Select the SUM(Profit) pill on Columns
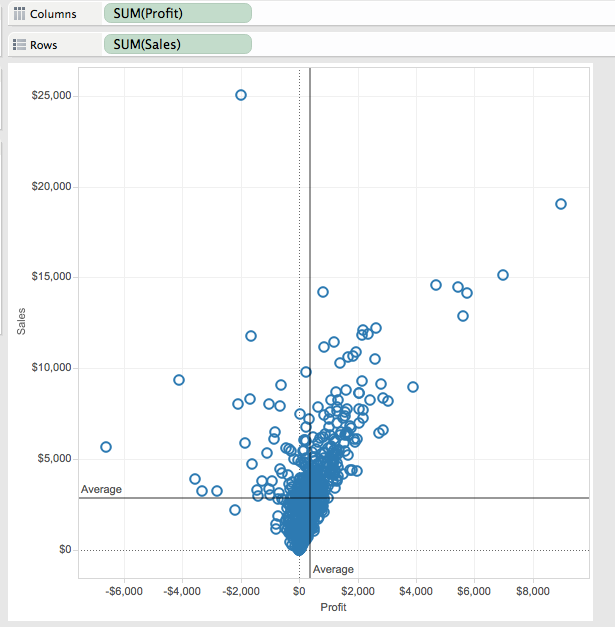 tap(177, 13)
